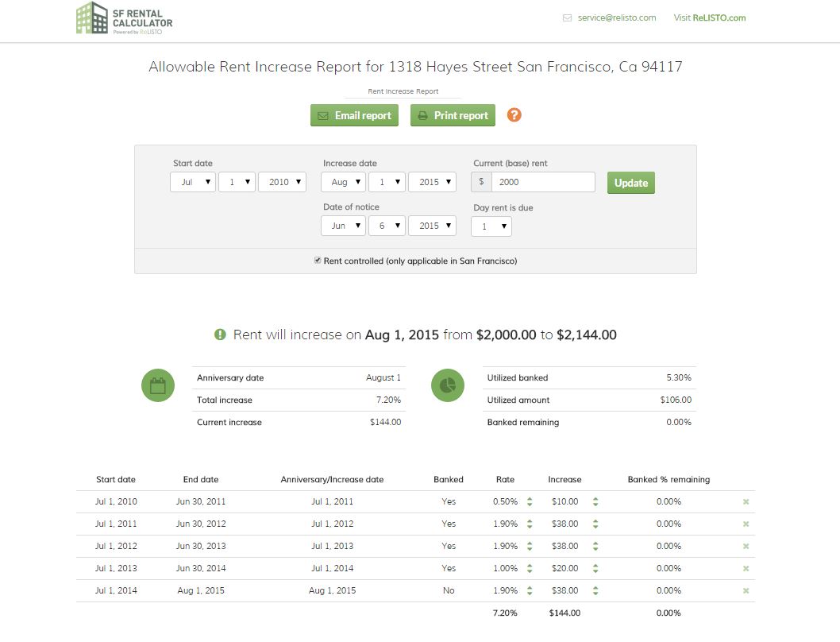Remove the Jul 1, 2010 row
The height and width of the screenshot is (642, 840).
[x=746, y=502]
